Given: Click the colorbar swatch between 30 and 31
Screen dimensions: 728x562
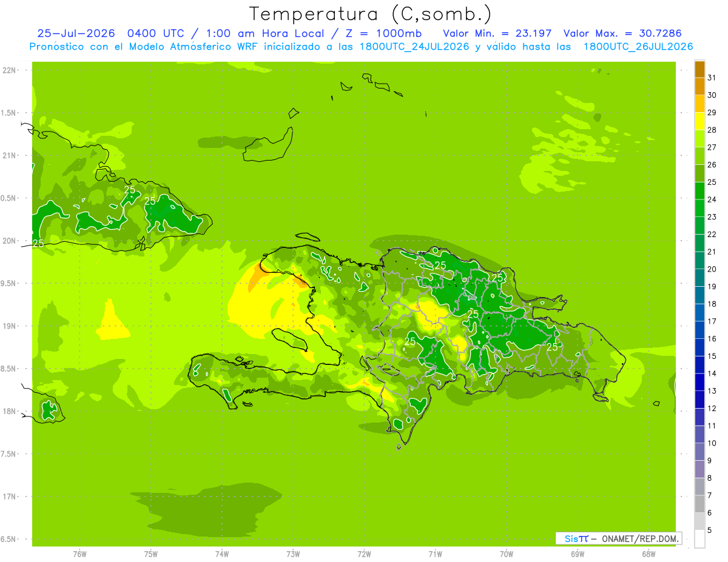Looking at the screenshot, I should pyautogui.click(x=699, y=87).
